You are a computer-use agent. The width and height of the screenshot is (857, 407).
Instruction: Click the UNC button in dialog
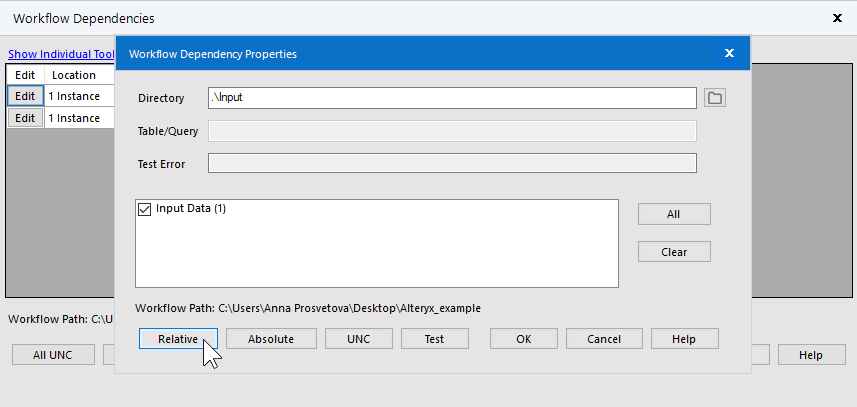[x=358, y=339]
